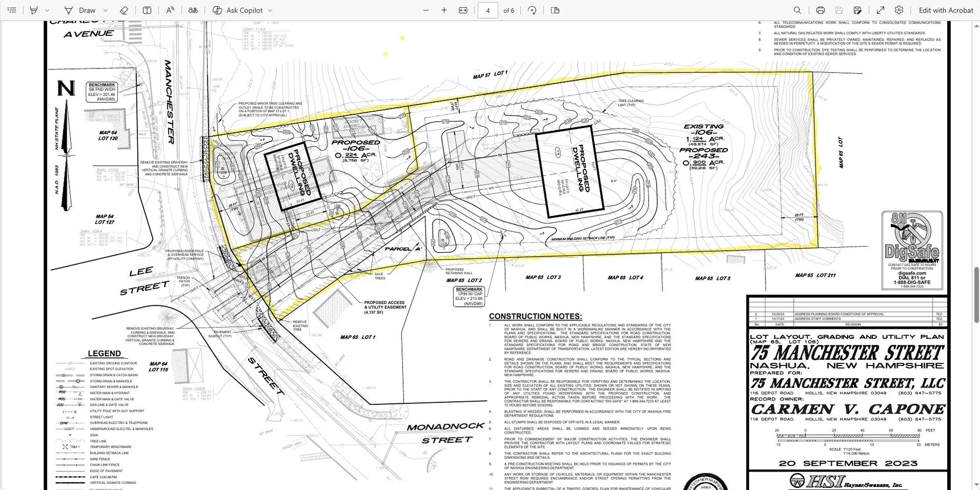Open the table of contents sidebar

point(12,10)
